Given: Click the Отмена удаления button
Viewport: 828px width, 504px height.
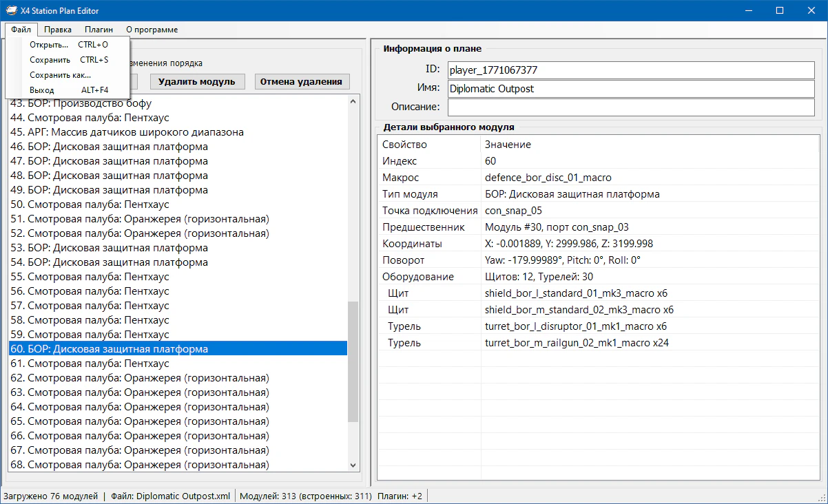Looking at the screenshot, I should tap(301, 81).
